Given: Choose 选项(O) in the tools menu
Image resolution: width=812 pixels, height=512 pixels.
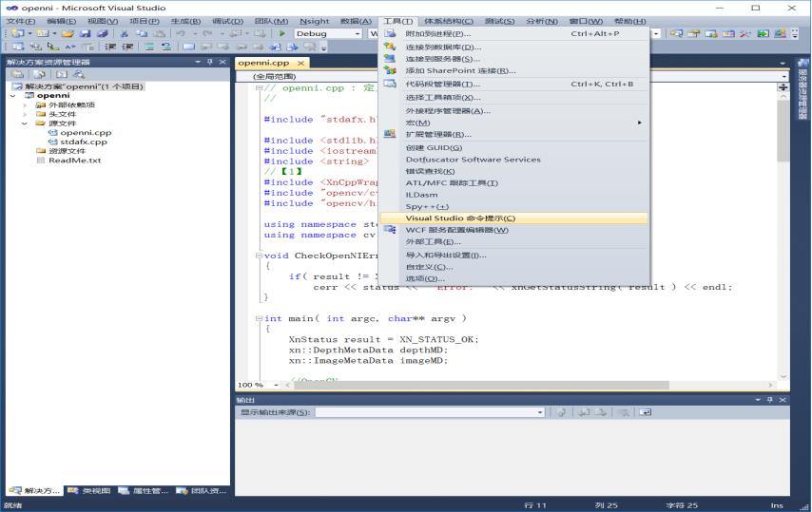Looking at the screenshot, I should point(513,278).
